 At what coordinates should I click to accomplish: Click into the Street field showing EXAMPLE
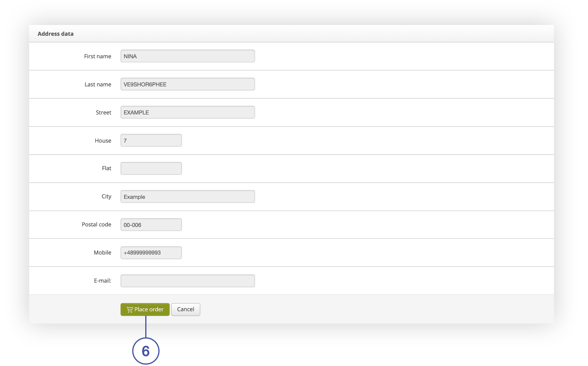[188, 112]
